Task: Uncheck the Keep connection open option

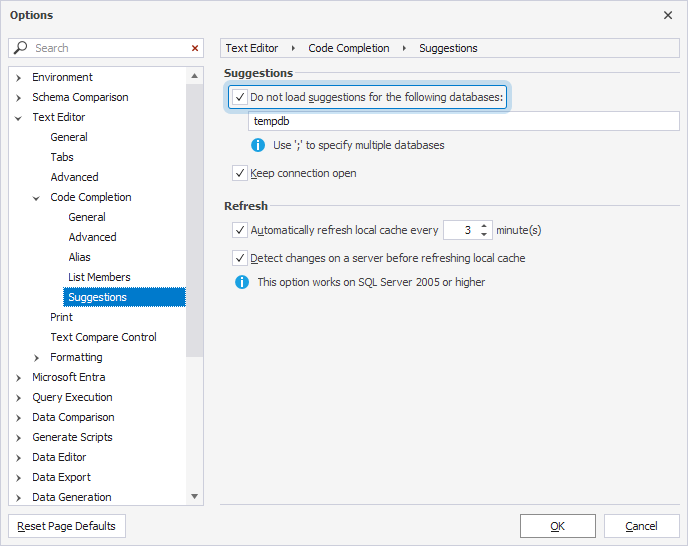Action: click(240, 173)
